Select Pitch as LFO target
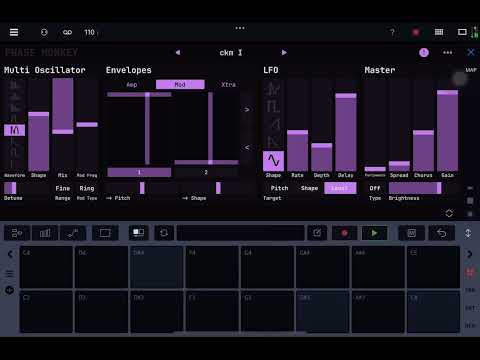 tap(279, 188)
